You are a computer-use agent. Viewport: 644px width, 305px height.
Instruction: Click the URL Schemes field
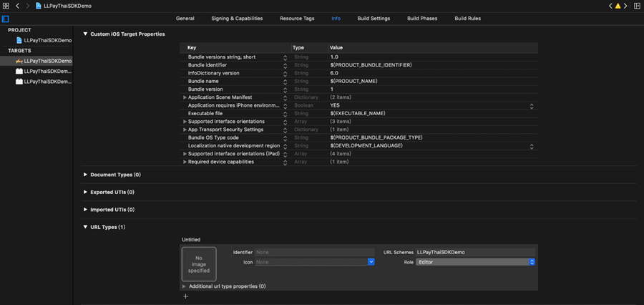click(x=475, y=253)
